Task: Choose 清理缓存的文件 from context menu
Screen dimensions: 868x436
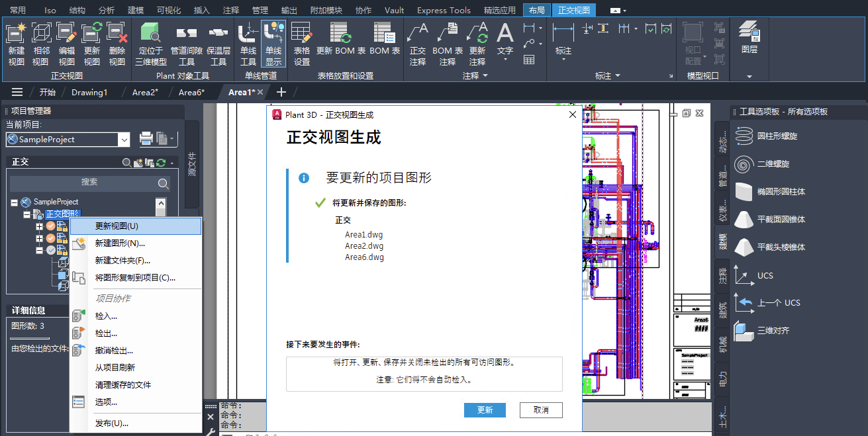Action: pyautogui.click(x=136, y=385)
